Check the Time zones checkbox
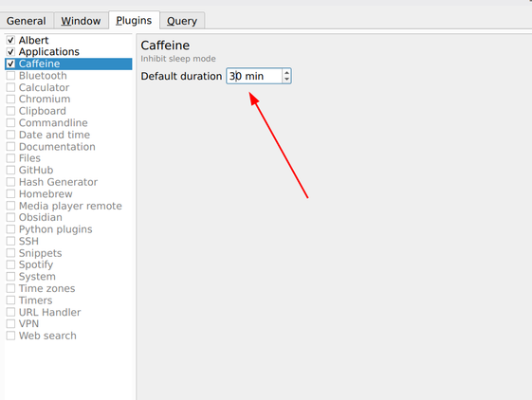 10,288
